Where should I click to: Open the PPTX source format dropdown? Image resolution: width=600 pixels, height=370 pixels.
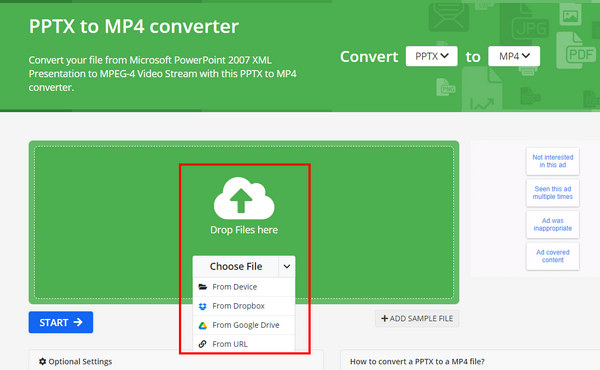[x=432, y=56]
